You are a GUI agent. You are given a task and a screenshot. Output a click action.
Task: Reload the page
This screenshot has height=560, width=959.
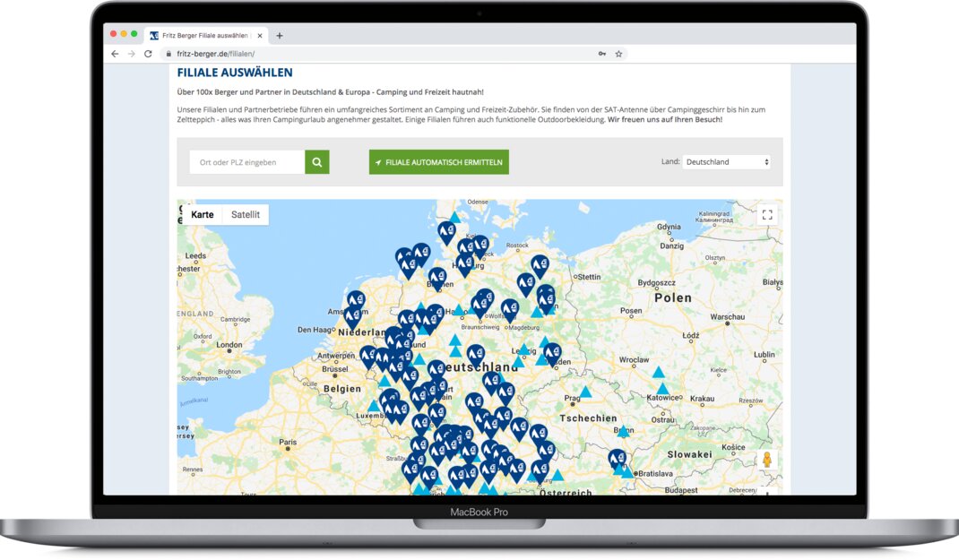pyautogui.click(x=148, y=54)
